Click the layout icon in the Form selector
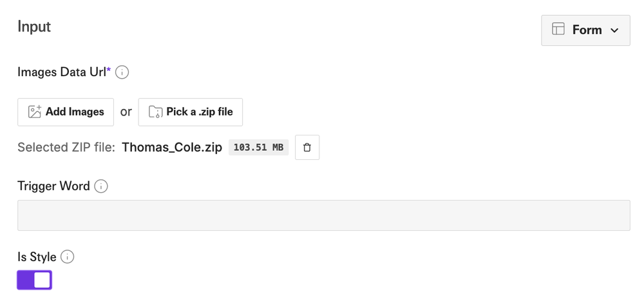Image resolution: width=644 pixels, height=307 pixels. (558, 30)
